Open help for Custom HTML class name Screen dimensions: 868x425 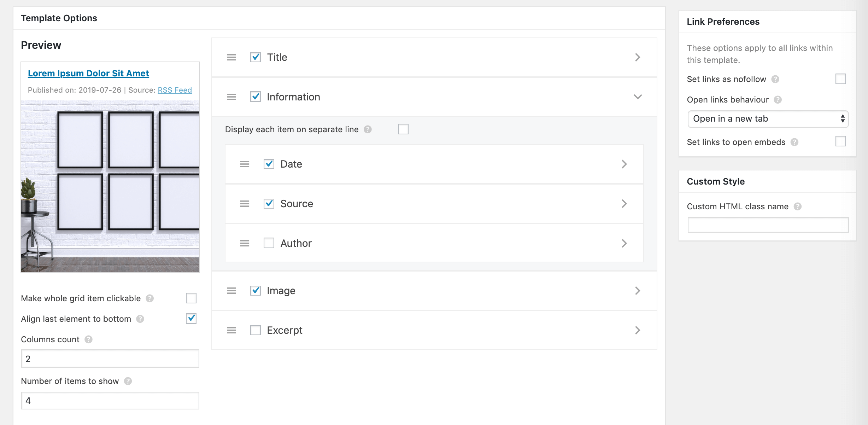pyautogui.click(x=798, y=206)
